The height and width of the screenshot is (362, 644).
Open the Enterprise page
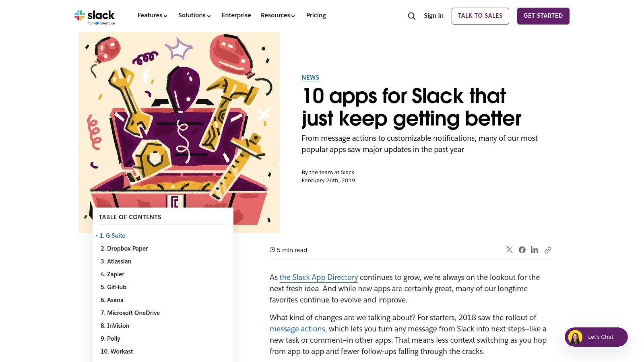(x=236, y=15)
